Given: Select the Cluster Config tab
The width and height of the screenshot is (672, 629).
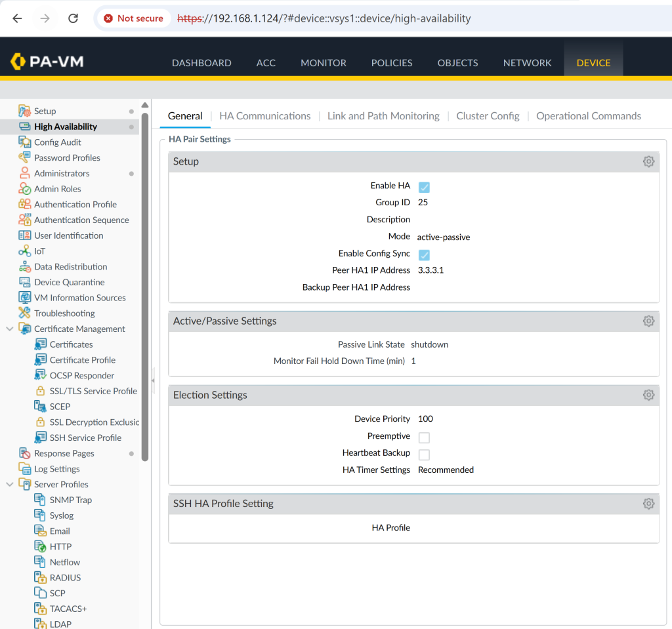Looking at the screenshot, I should coord(488,116).
